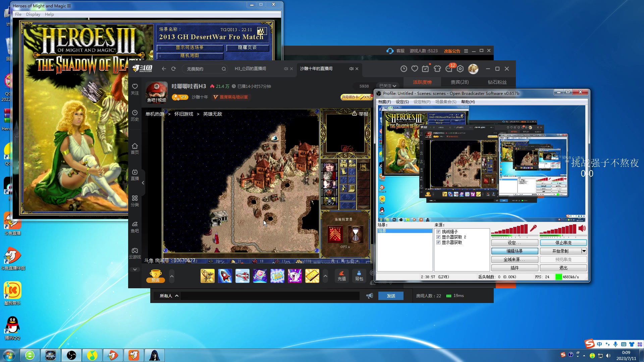Image resolution: width=644 pixels, height=362 pixels.
Task: Click the 全域来源 button
Action: pyautogui.click(x=515, y=259)
